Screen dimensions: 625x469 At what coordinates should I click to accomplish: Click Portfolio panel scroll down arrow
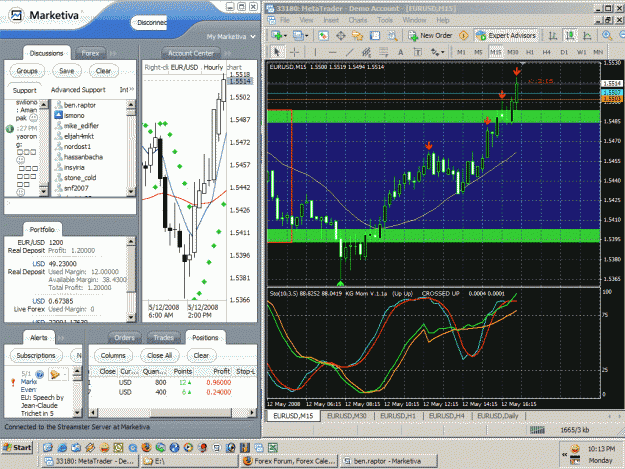pyautogui.click(x=131, y=318)
